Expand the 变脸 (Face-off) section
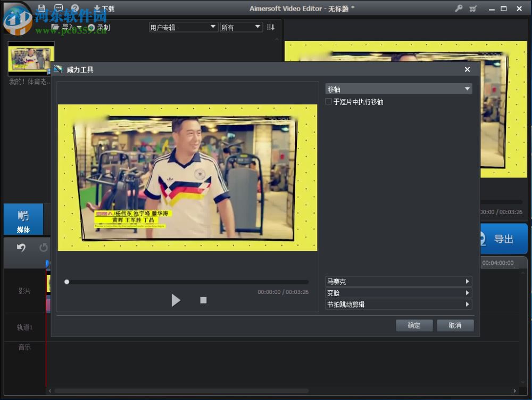Screen dimensions: 532x400 click(399, 292)
